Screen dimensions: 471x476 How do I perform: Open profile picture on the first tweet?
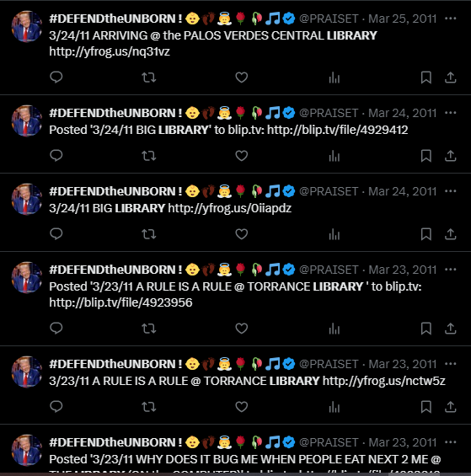[x=27, y=27]
